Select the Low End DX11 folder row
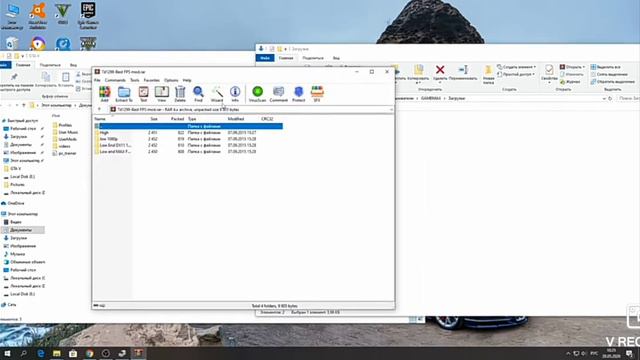The width and height of the screenshot is (640, 360). pyautogui.click(x=188, y=145)
